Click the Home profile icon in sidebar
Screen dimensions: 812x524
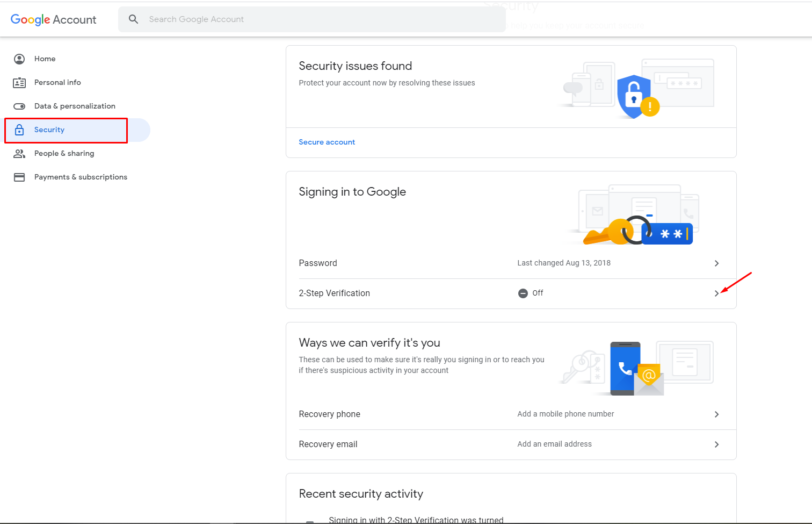click(x=19, y=59)
